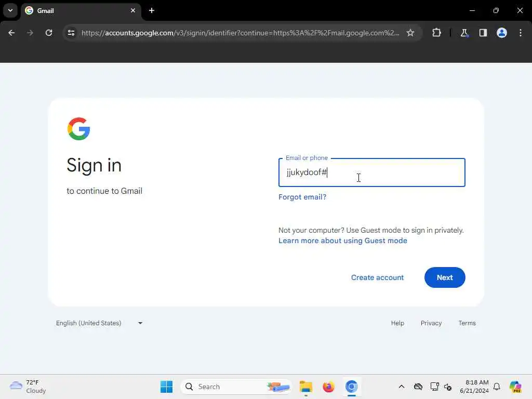Click the blue Next button
532x399 pixels.
point(445,277)
